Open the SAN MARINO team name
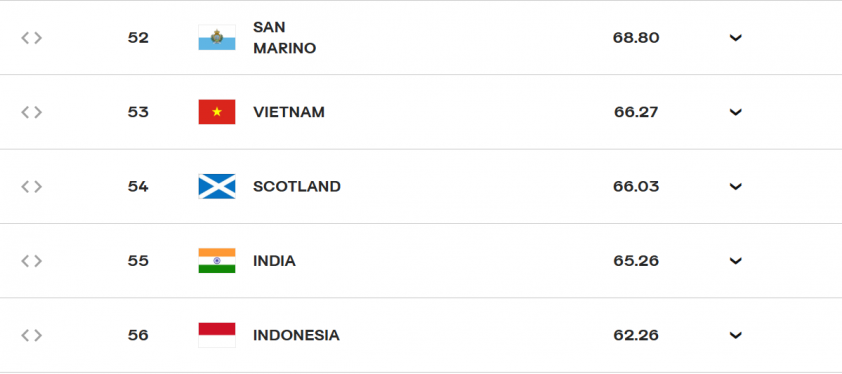The width and height of the screenshot is (842, 374). coord(284,38)
